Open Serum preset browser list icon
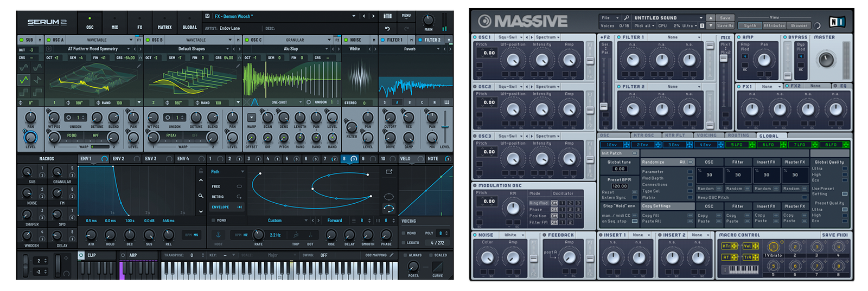This screenshot has width=868, height=291. 388,16
